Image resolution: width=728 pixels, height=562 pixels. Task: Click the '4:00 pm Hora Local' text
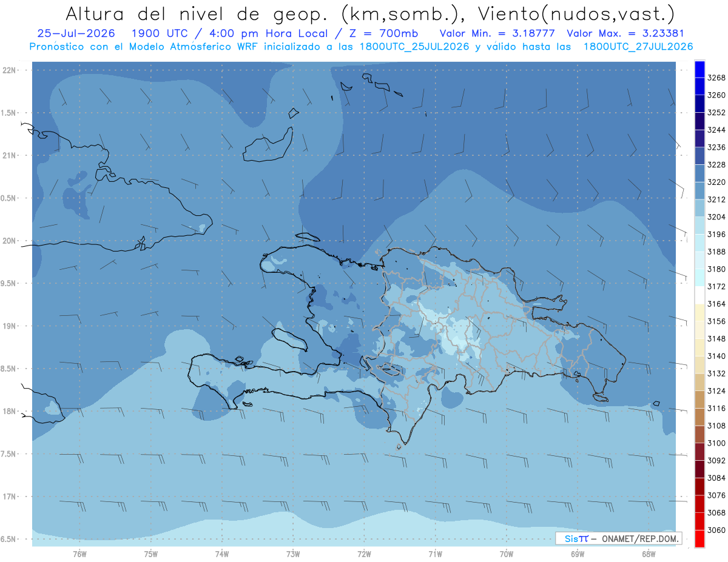pos(268,34)
